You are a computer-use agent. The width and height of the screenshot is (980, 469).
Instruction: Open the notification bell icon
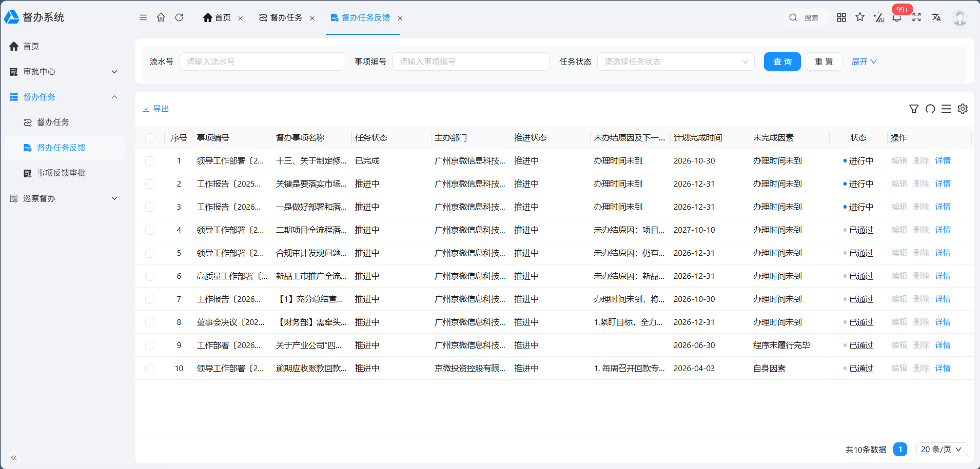click(897, 17)
